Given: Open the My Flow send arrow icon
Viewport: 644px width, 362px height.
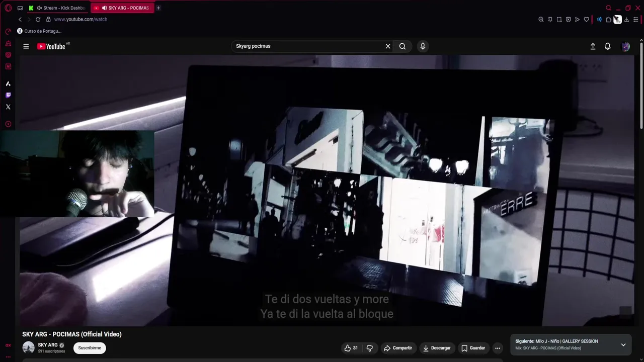Looking at the screenshot, I should tap(577, 20).
